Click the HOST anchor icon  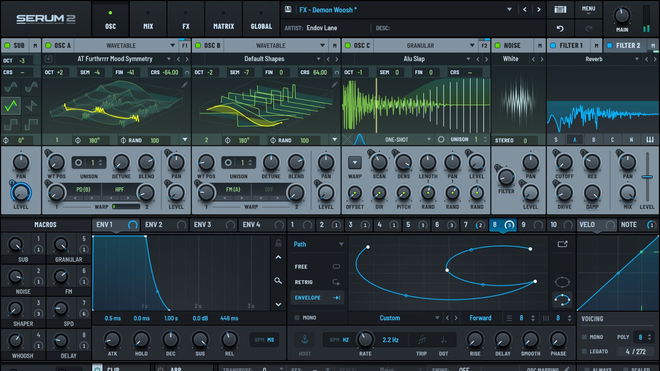[305, 339]
